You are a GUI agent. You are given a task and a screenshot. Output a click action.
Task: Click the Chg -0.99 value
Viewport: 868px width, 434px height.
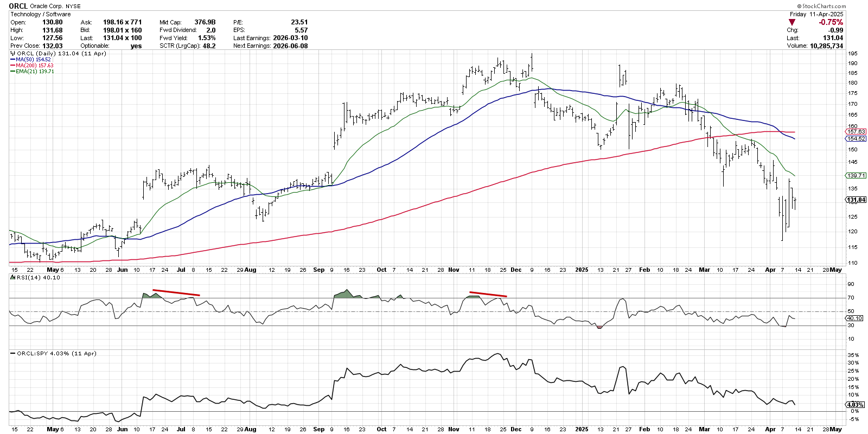835,30
